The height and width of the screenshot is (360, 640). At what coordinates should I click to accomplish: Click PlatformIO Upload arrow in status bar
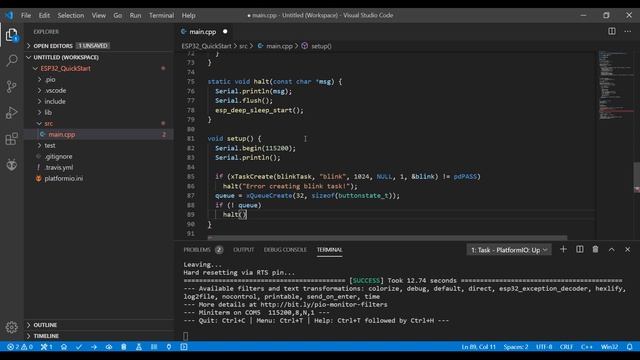click(94, 347)
